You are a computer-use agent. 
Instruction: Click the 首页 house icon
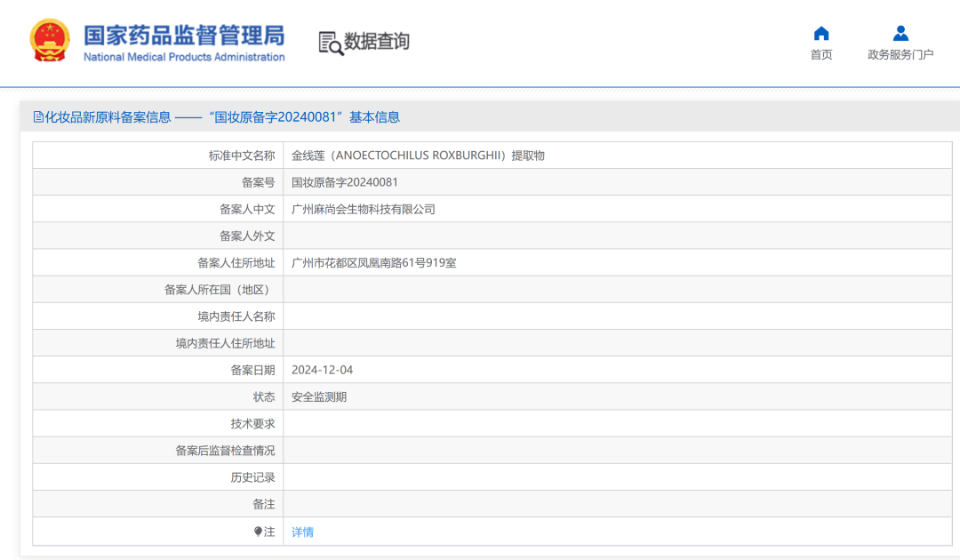coord(821,34)
